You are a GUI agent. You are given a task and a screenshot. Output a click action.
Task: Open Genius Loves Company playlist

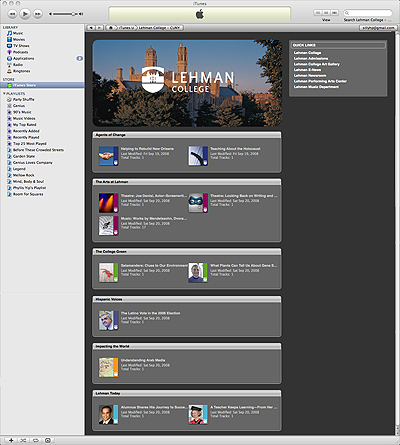tap(33, 163)
